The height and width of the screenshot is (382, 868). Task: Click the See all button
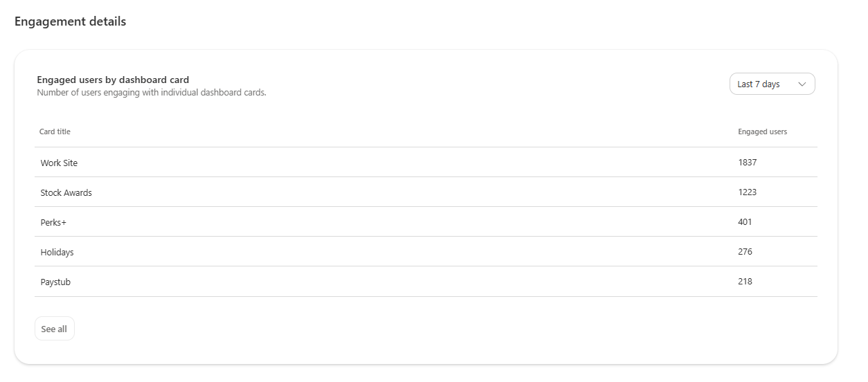[x=54, y=329]
